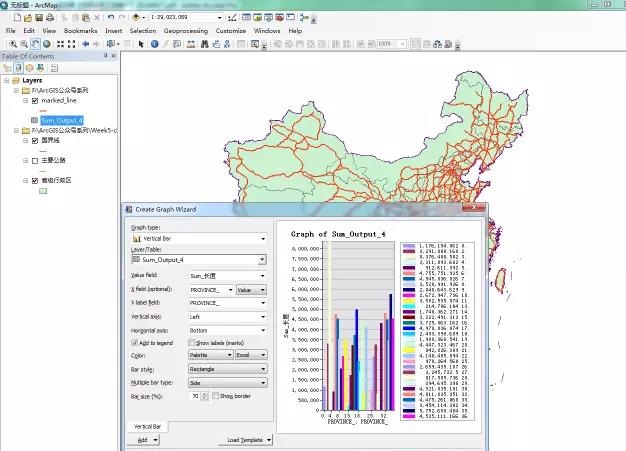The image size is (626, 451).
Task: Open the Bar style Rectangle dropdown
Action: point(228,369)
